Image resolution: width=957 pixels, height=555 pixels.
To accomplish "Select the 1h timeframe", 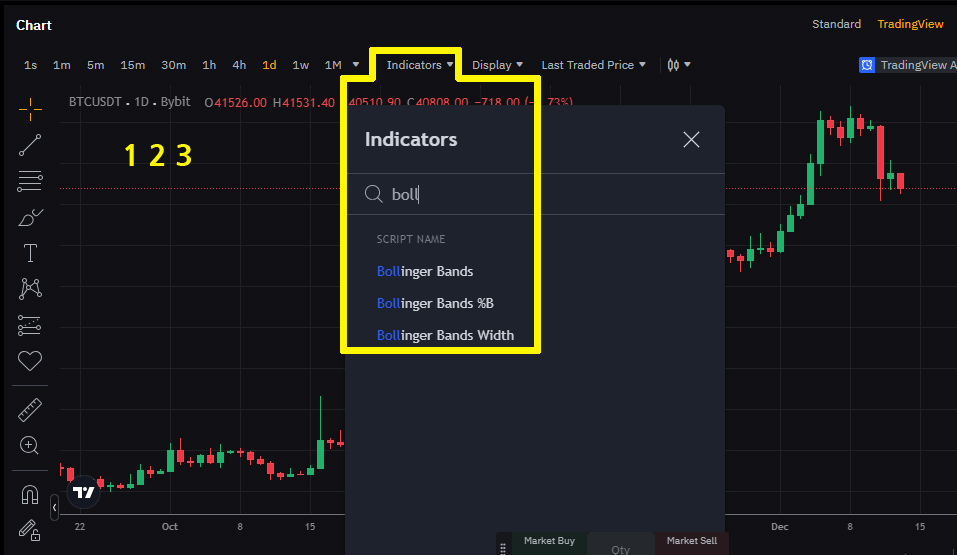I will (209, 65).
